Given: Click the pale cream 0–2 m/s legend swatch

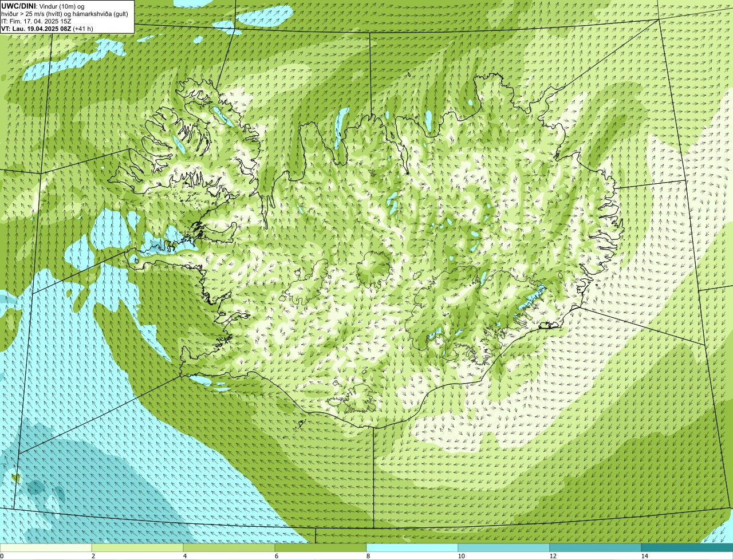Looking at the screenshot, I should point(46,547).
